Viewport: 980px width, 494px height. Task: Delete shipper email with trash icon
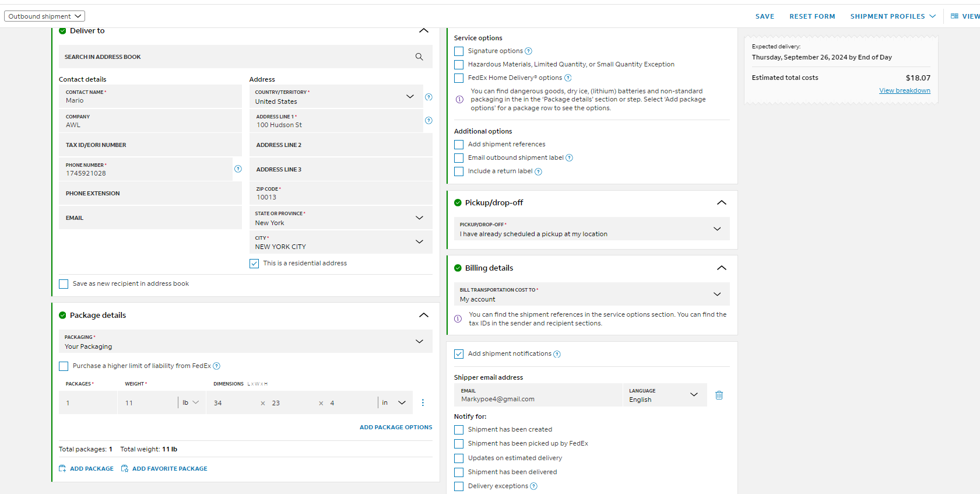tap(719, 395)
